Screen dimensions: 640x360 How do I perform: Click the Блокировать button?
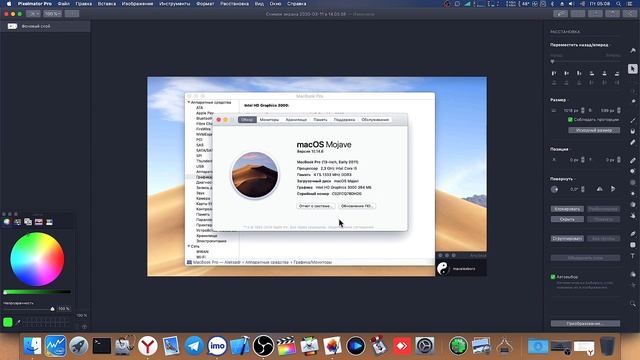567,209
